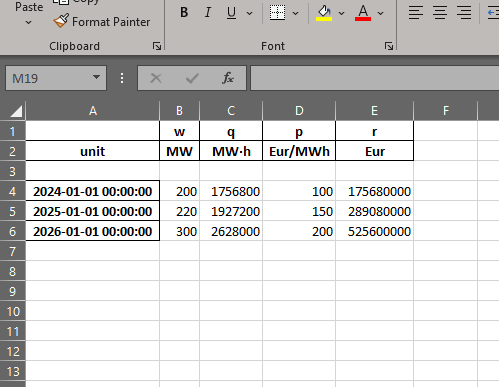The image size is (499, 387).
Task: Click cell value 150 in column D
Action: click(299, 211)
